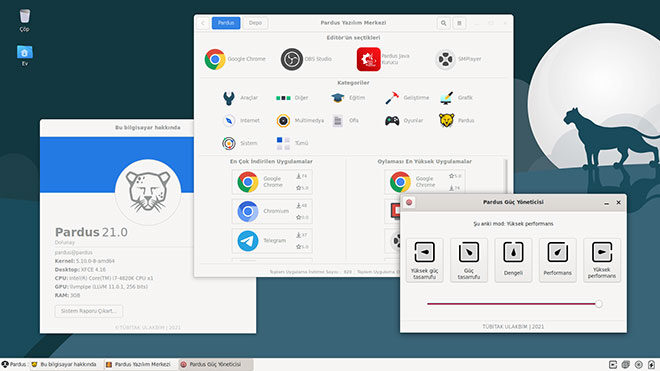Click the TÜBİTAK ULAKBİM footer in Güç Yöneticisi
Viewport: 660px width, 371px height.
[513, 327]
